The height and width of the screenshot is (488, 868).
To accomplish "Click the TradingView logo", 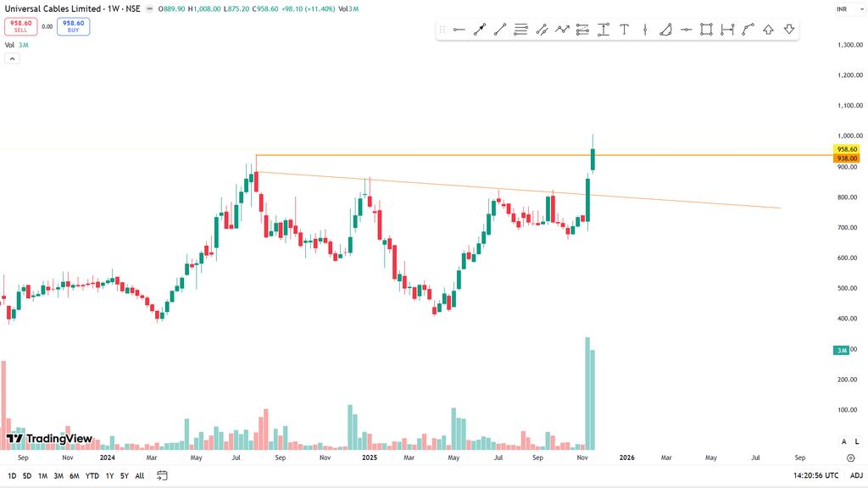I will coord(49,439).
